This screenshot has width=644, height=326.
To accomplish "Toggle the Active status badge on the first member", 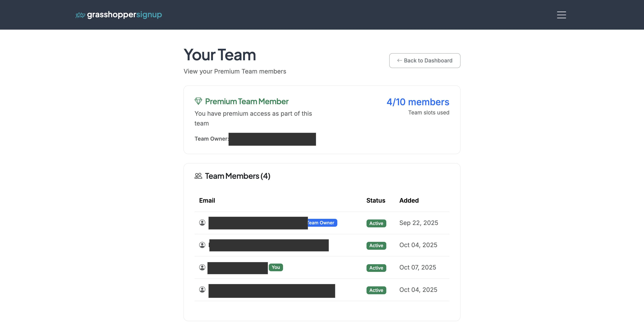I will (x=376, y=223).
